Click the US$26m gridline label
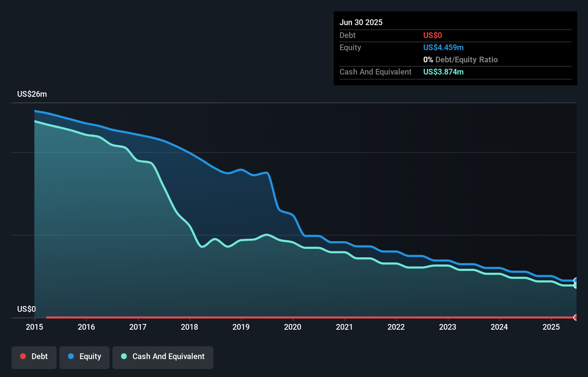This screenshot has width=588, height=377. 32,94
